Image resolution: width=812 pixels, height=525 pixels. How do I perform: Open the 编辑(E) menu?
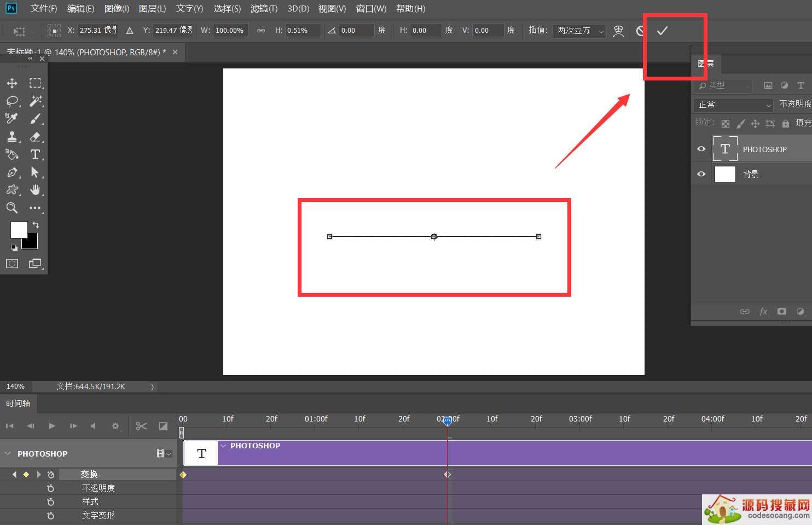coord(80,9)
